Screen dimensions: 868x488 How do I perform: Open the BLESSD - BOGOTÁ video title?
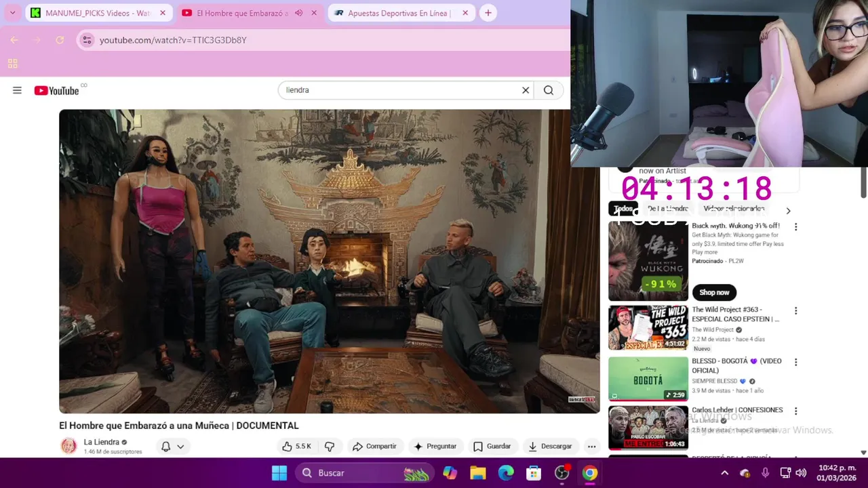[x=736, y=365]
